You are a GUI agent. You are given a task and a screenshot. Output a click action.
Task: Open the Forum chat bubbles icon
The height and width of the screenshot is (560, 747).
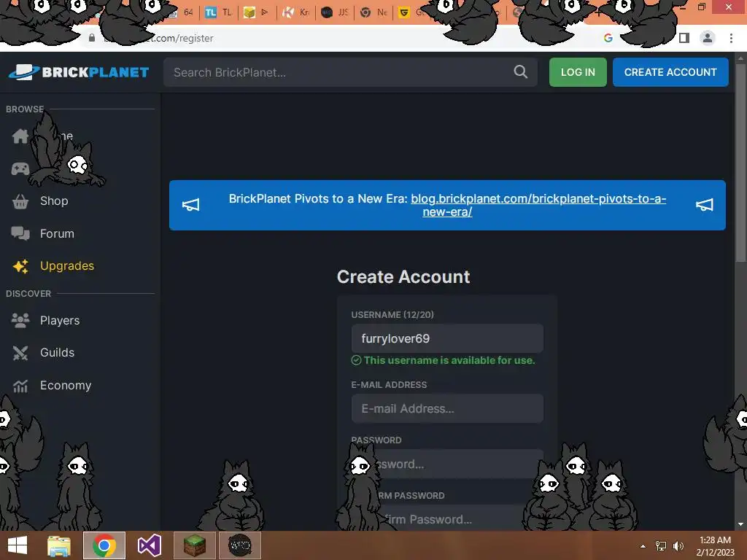pos(20,233)
